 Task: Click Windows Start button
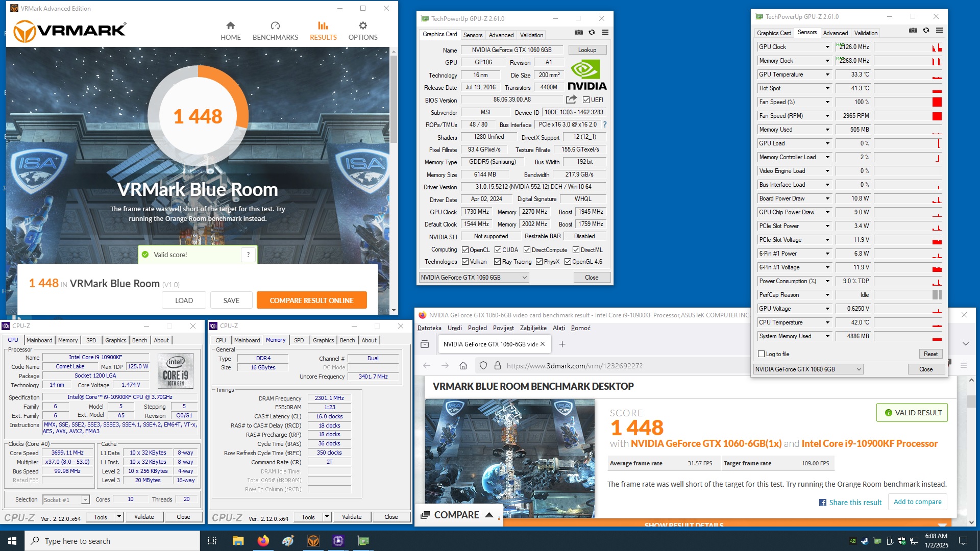click(x=12, y=541)
